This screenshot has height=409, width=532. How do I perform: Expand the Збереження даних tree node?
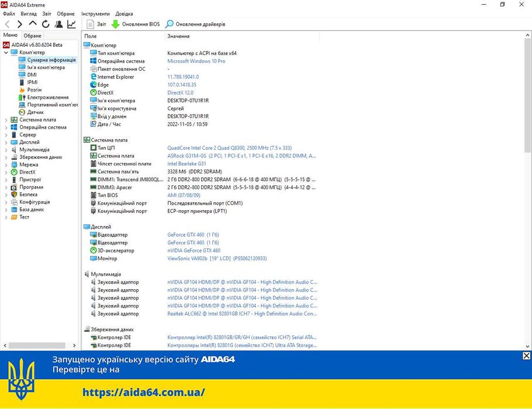(x=6, y=157)
